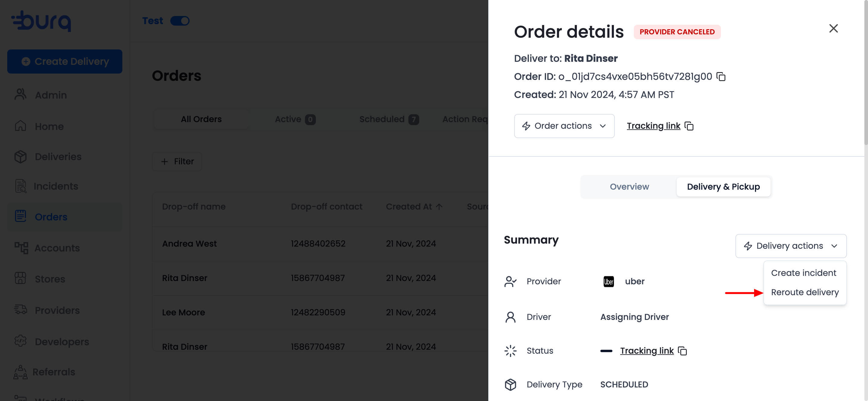Open the Developers sidebar icon
The width and height of the screenshot is (868, 401).
point(20,341)
